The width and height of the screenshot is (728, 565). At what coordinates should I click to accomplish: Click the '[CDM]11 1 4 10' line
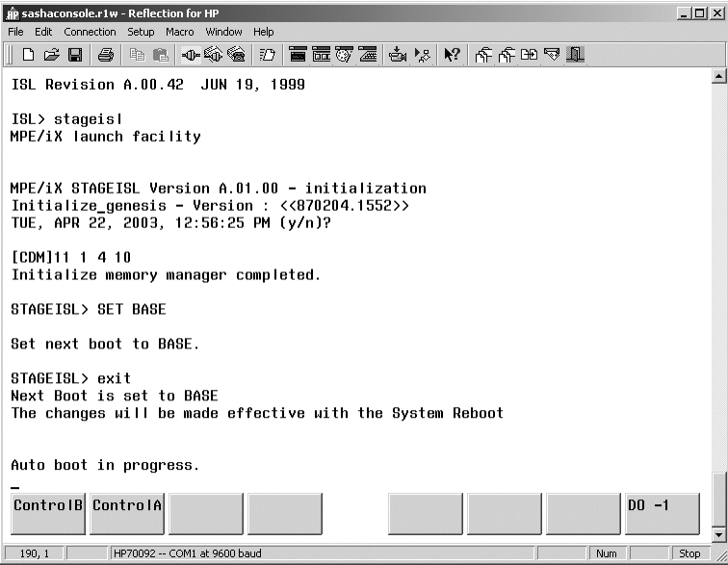(x=70, y=257)
